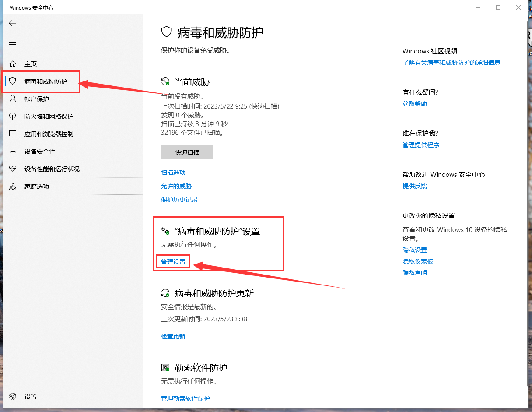Select 家庭选项 in the sidebar

(37, 186)
